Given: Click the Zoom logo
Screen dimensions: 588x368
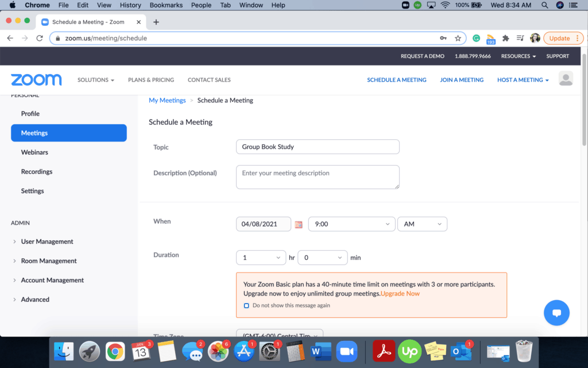Looking at the screenshot, I should pos(36,80).
